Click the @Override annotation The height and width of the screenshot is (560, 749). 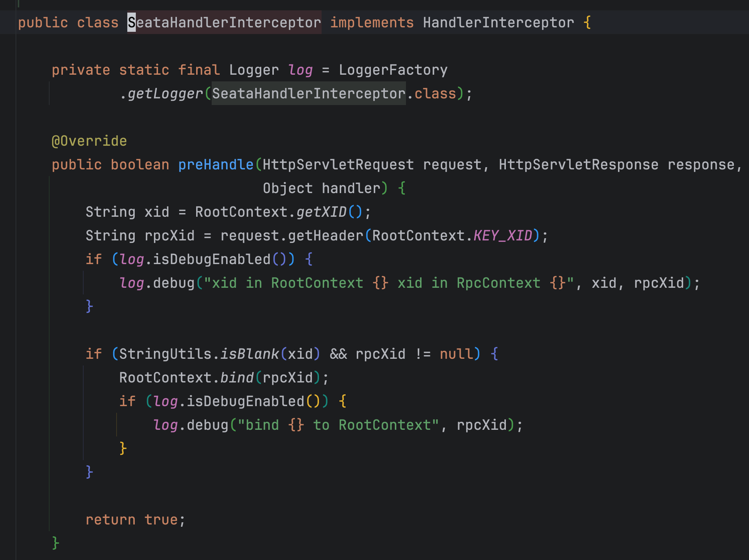point(89,141)
